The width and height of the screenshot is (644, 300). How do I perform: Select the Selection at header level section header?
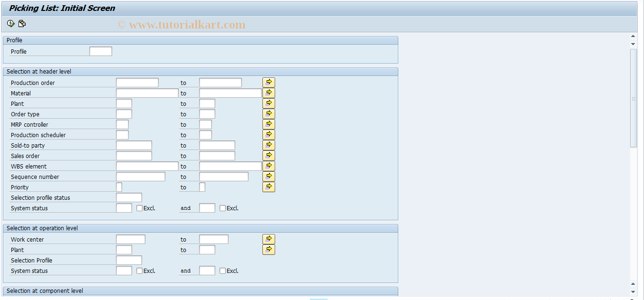pyautogui.click(x=38, y=71)
